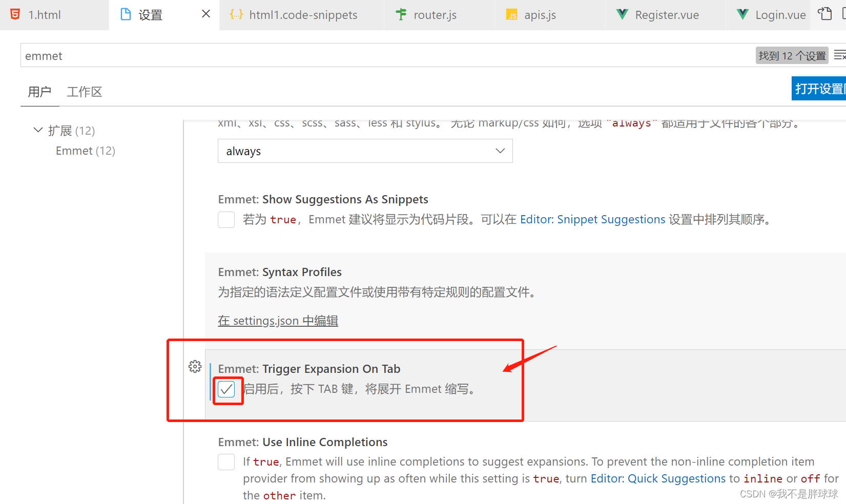Open settings JSON file icon in tab bar

pos(824,14)
